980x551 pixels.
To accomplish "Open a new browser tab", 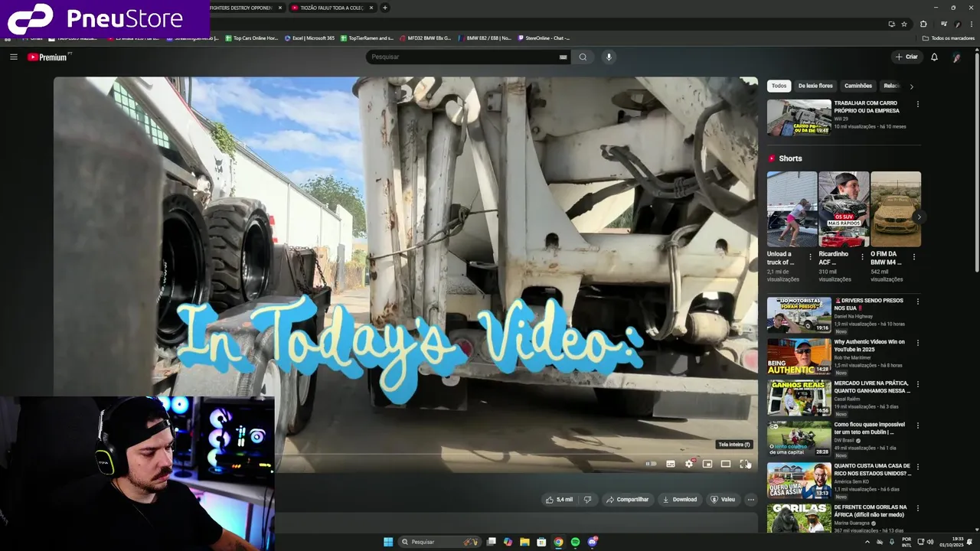I will click(x=385, y=8).
